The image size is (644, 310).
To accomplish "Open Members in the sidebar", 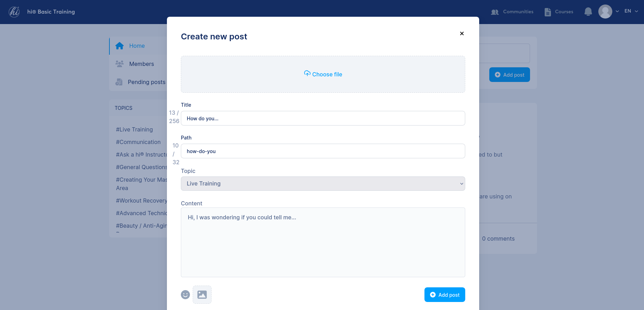I will point(141,64).
